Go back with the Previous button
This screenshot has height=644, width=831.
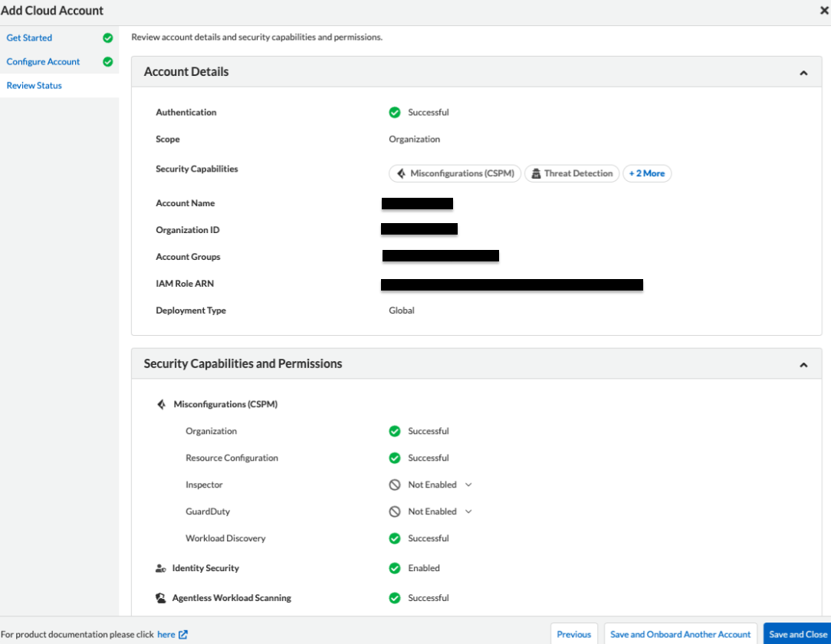(x=574, y=634)
